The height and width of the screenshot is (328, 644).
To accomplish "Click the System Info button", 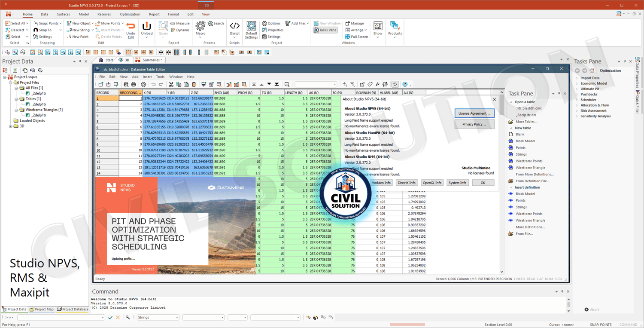I will point(457,183).
